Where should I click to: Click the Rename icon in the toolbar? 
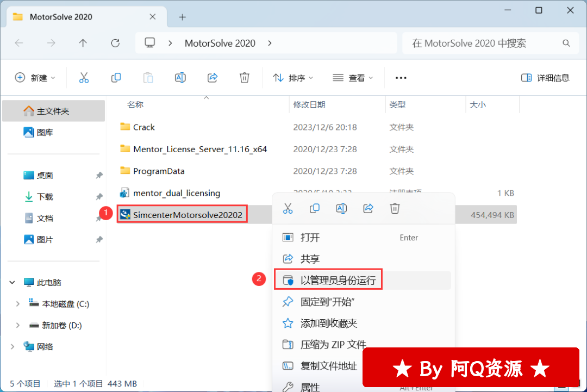tap(180, 78)
